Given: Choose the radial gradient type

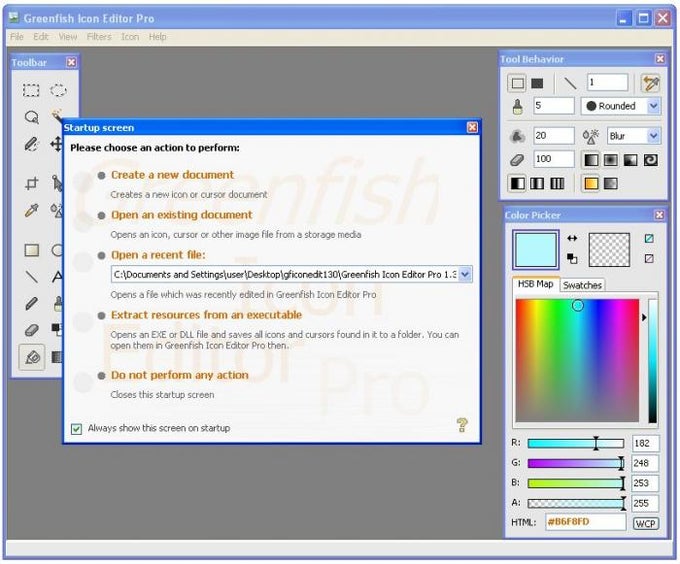Looking at the screenshot, I should 611,160.
